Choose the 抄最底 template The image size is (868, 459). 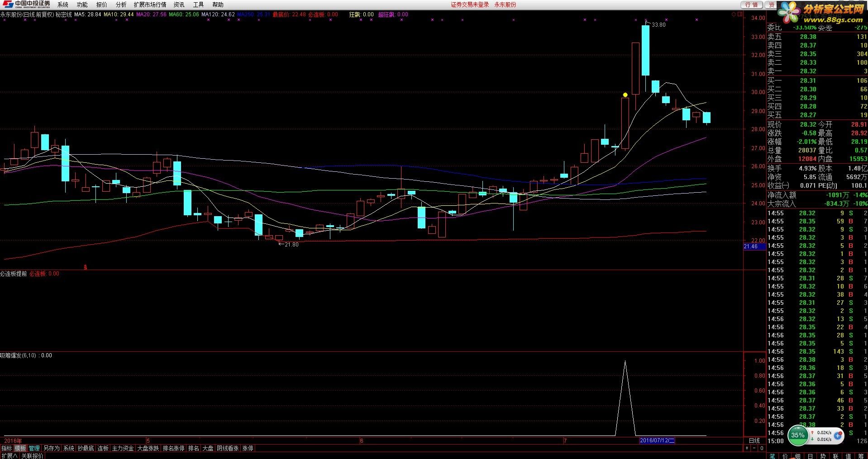coord(86,448)
